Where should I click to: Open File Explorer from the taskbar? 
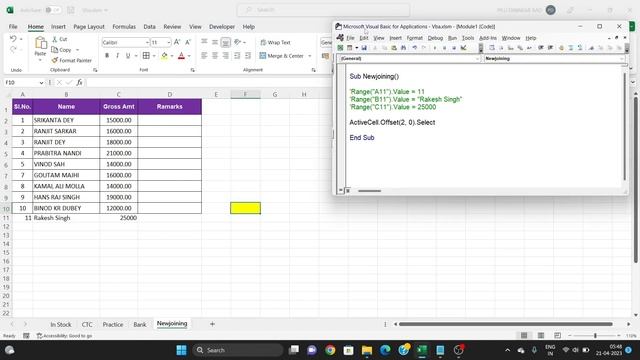(x=367, y=350)
